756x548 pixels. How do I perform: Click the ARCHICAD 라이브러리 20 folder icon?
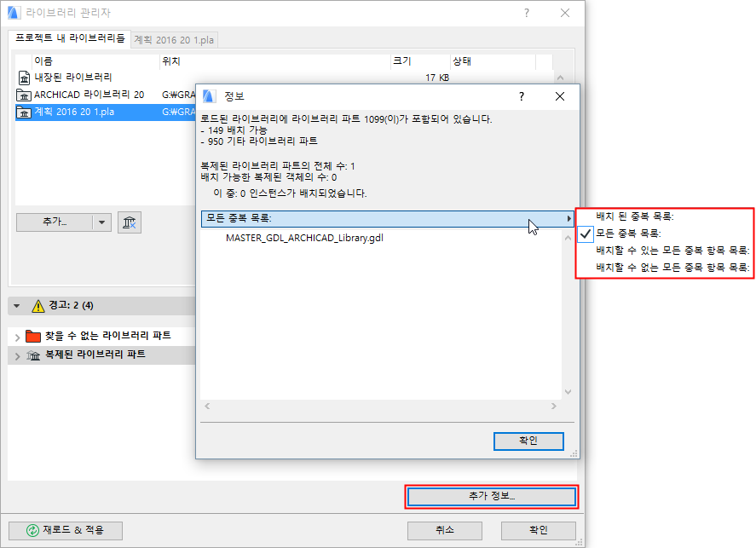pos(24,95)
